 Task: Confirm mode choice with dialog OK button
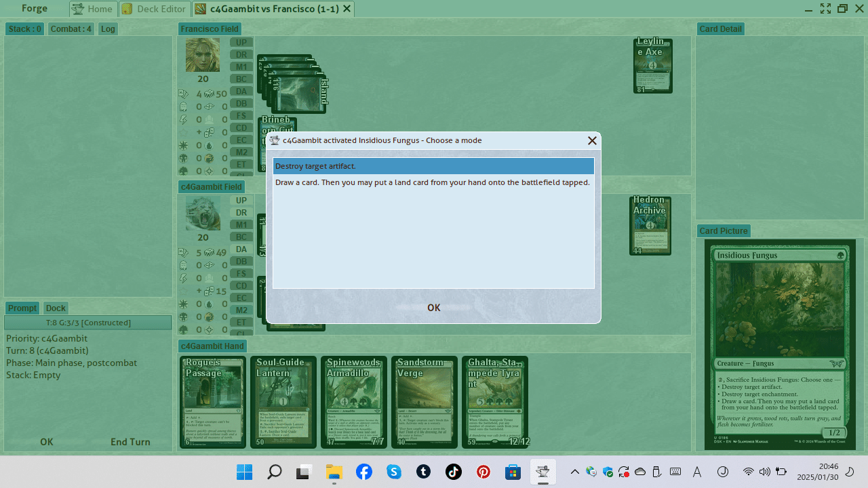click(x=434, y=308)
